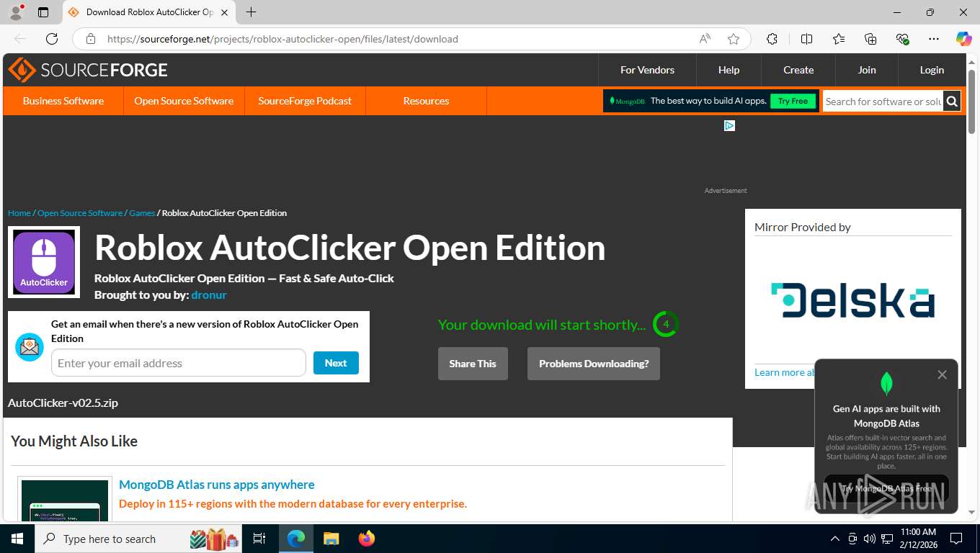Viewport: 980px width, 553px height.
Task: Open Favorites list icon
Action: pos(839,39)
